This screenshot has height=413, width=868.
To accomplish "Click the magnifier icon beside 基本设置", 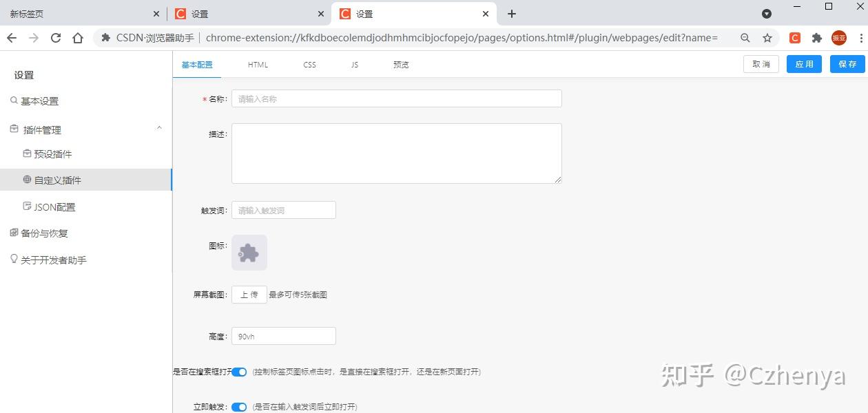I will [14, 100].
